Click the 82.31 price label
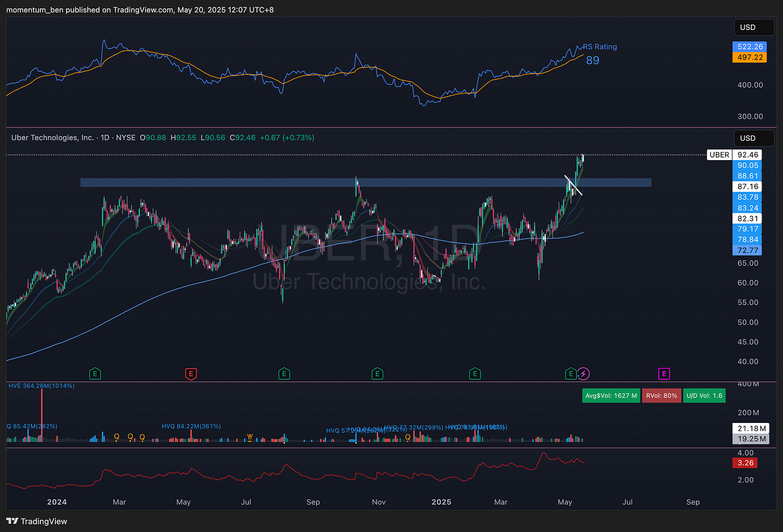This screenshot has width=783, height=532. click(748, 219)
